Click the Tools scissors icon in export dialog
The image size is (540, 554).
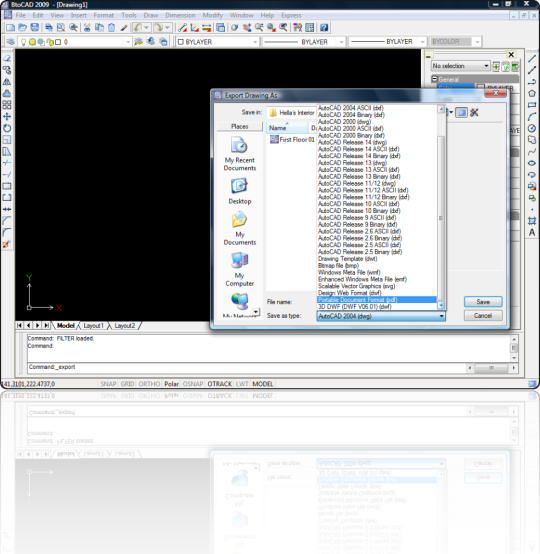(474, 113)
